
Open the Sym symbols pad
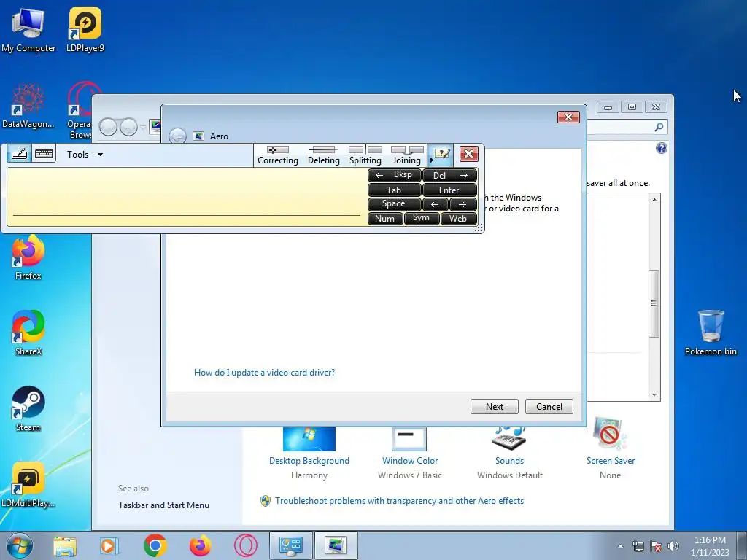point(422,218)
